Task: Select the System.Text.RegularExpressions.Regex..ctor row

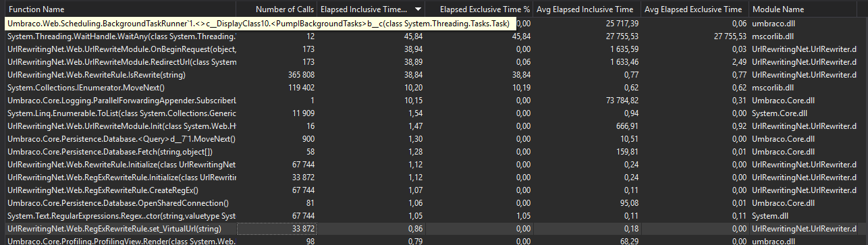Action: click(x=434, y=215)
